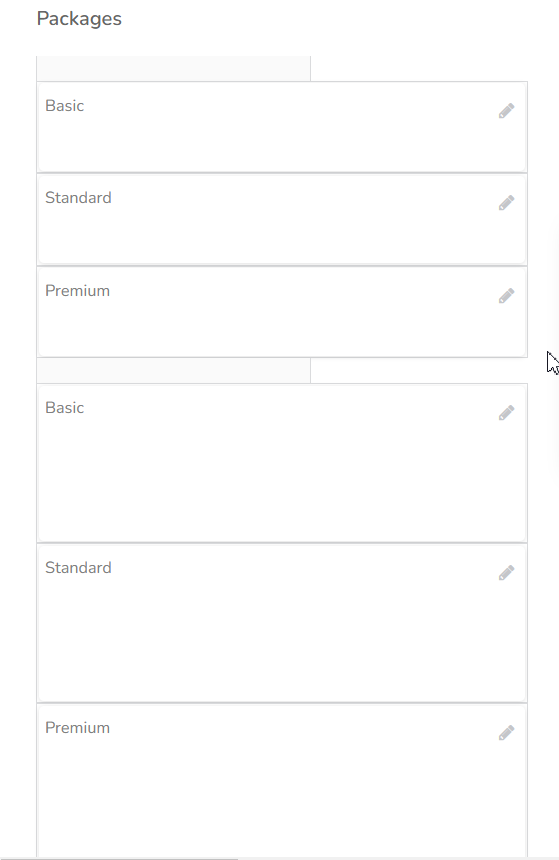Edit the first Basic package with pencil icon
The width and height of the screenshot is (559, 860).
(x=506, y=111)
